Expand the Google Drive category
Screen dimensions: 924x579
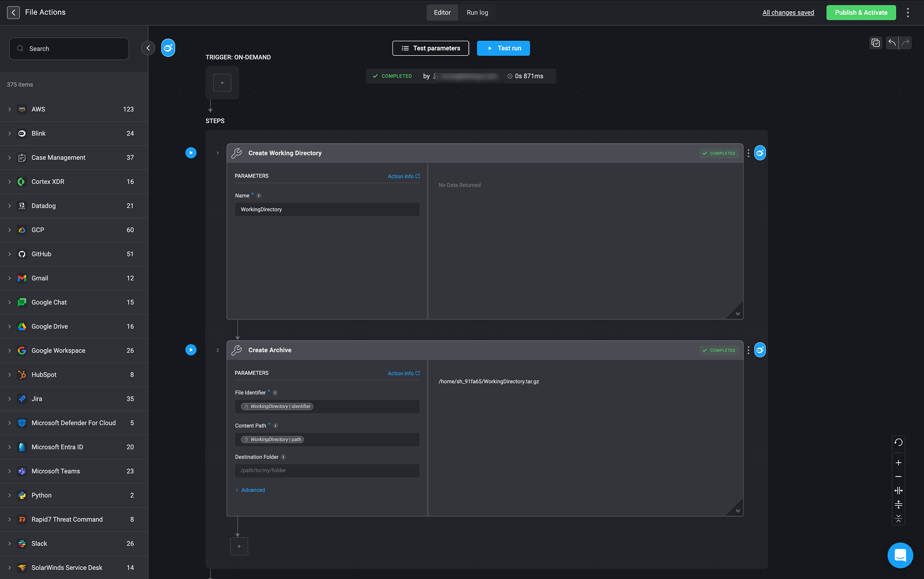pos(9,326)
